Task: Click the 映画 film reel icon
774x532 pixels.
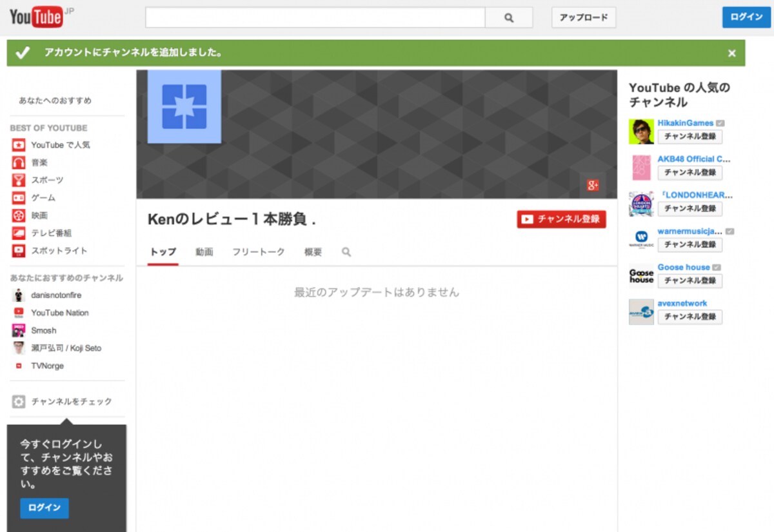Action: click(19, 215)
